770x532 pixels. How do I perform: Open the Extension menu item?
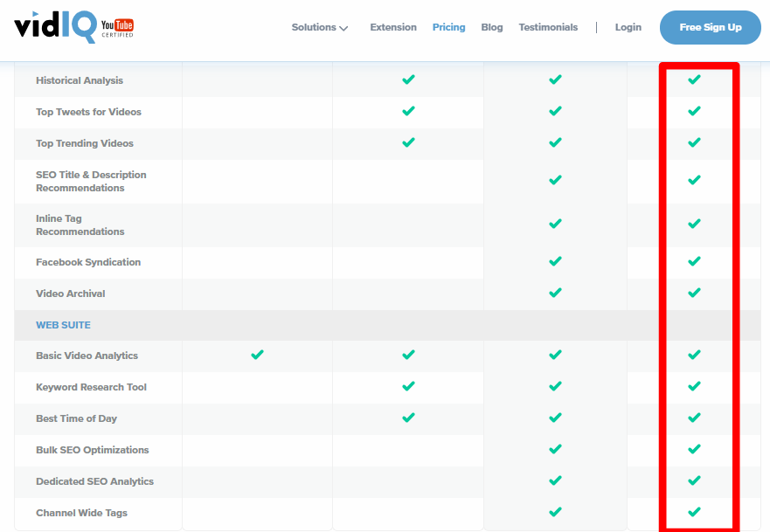pos(393,27)
